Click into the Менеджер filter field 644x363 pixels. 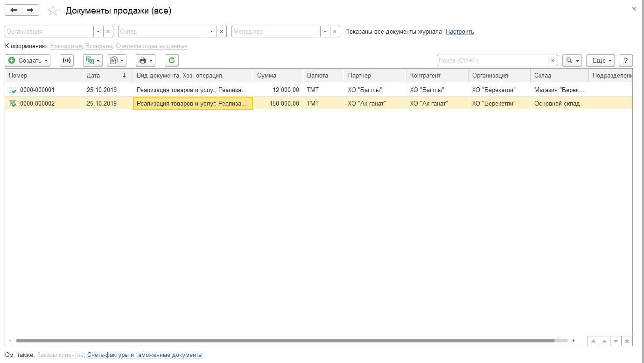coord(276,32)
